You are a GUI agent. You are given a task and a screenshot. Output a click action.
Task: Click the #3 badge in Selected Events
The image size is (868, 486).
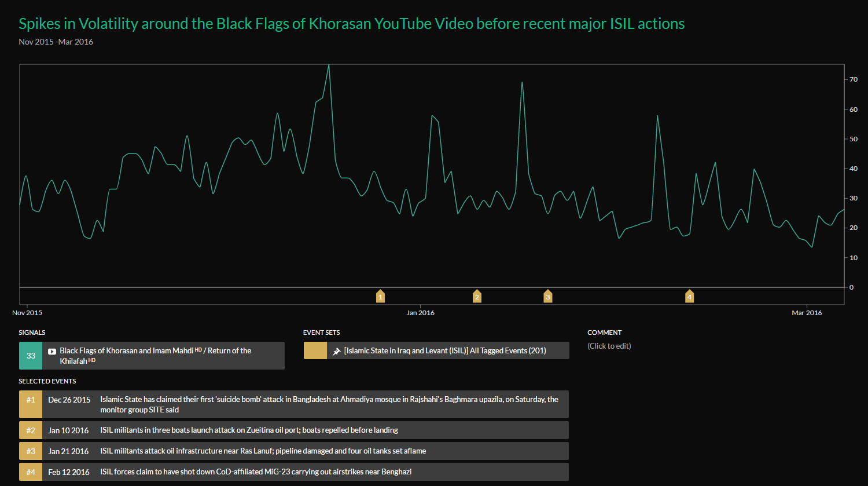(x=31, y=451)
